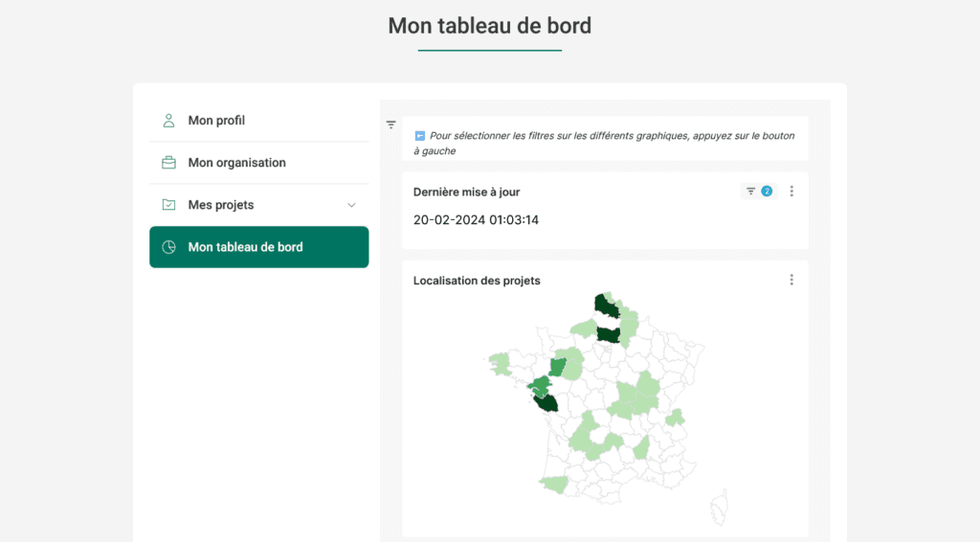This screenshot has width=980, height=542.
Task: Click the briefcase icon beside Mon organisation
Action: click(x=168, y=163)
